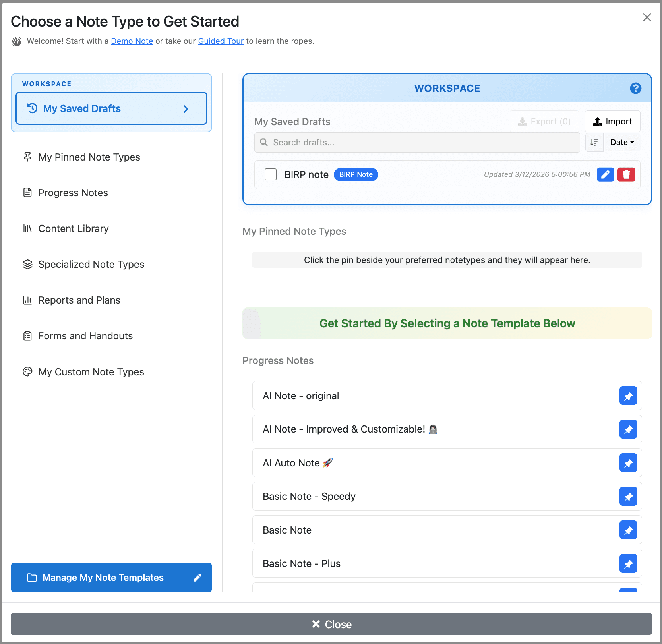Image resolution: width=662 pixels, height=644 pixels.
Task: Choose the AI Auto Note template row
Action: point(447,463)
